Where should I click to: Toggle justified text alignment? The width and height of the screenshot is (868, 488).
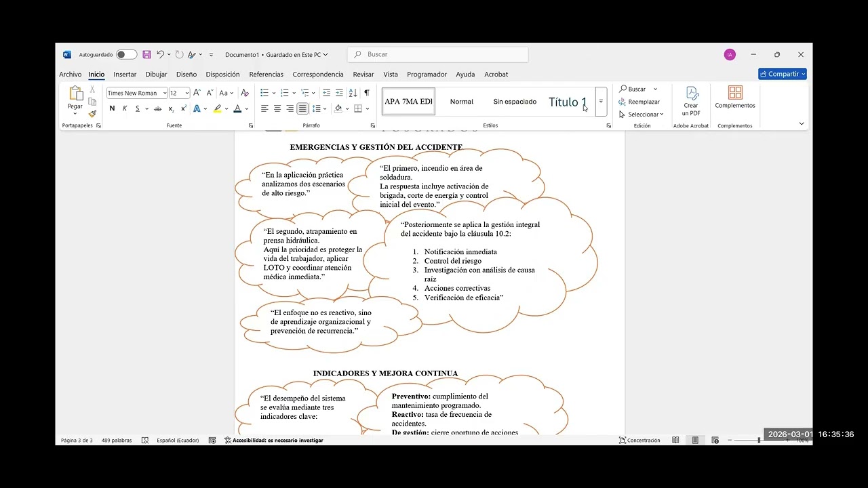coord(302,108)
